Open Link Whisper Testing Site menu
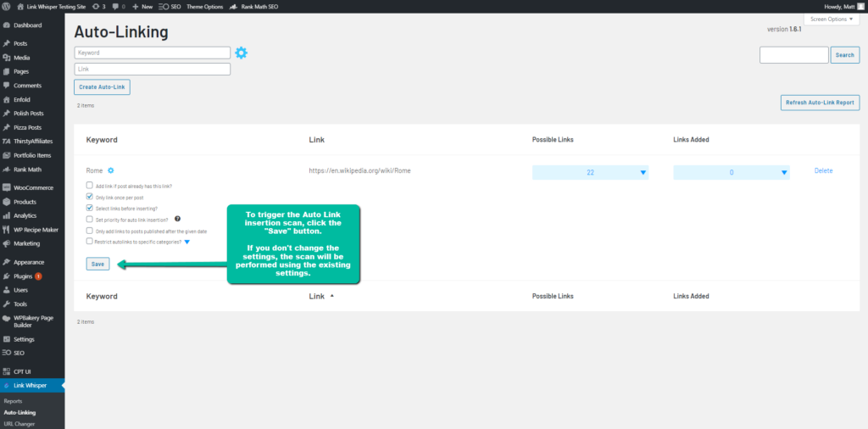The image size is (868, 429). coord(52,7)
